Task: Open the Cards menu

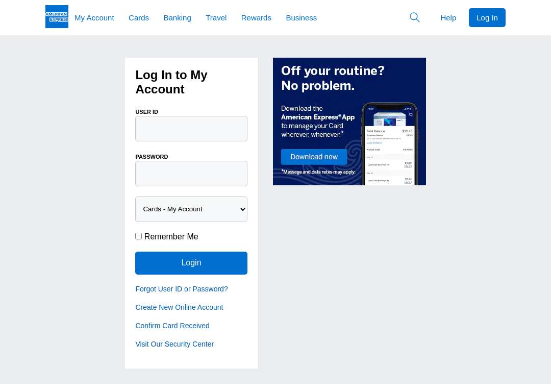Action: click(139, 18)
